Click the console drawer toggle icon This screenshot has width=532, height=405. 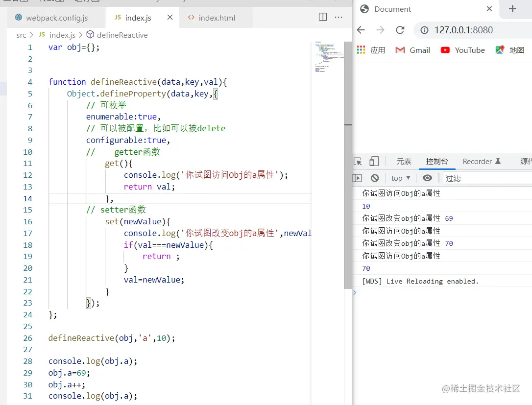(x=358, y=178)
